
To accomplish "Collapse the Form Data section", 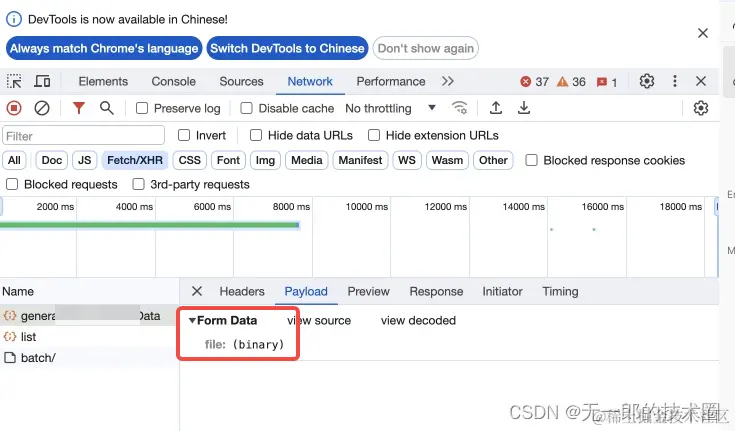I will pyautogui.click(x=192, y=320).
